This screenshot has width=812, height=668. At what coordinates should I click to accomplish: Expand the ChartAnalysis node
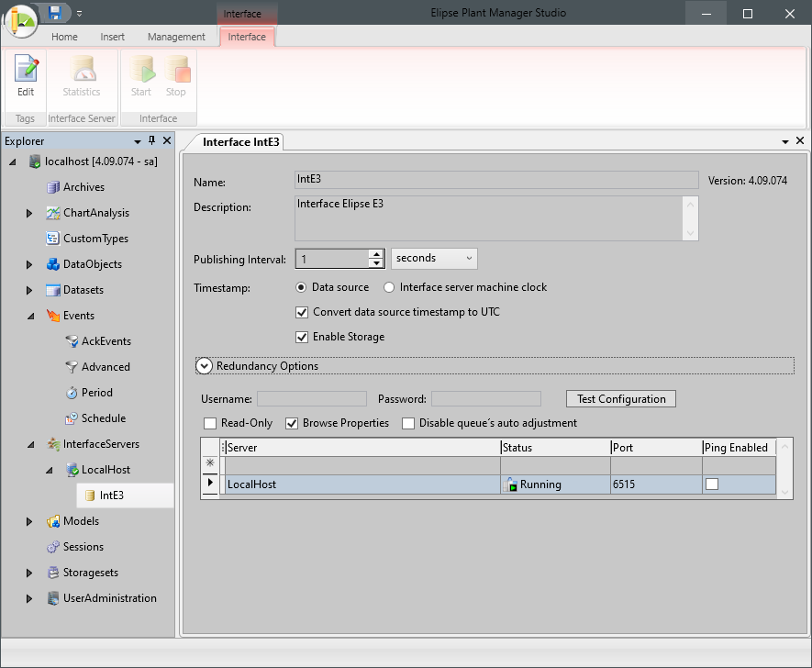click(x=29, y=214)
